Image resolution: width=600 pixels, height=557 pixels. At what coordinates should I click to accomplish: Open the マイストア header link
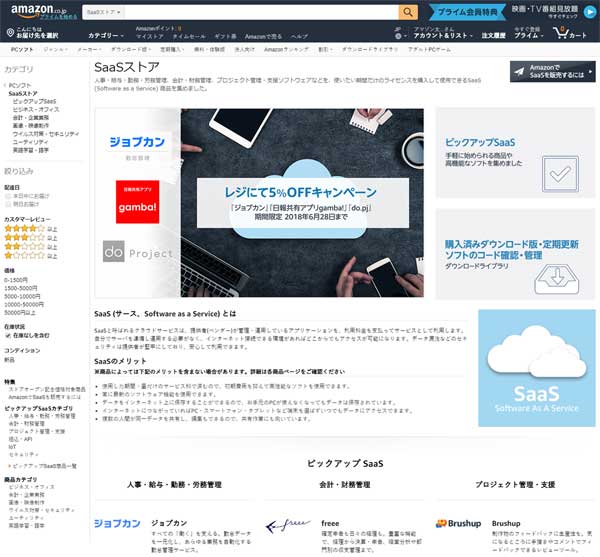(x=150, y=36)
